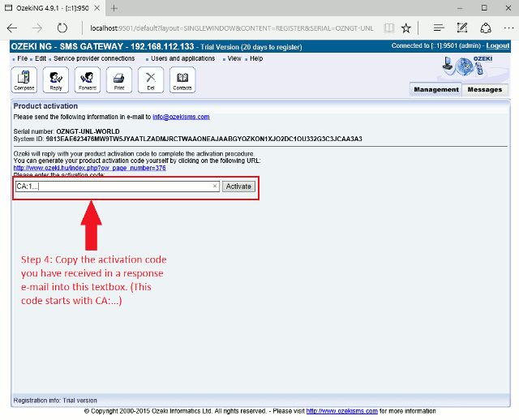
Task: Select the serial number OZNGT-UNL-WORLD
Action: pos(88,131)
